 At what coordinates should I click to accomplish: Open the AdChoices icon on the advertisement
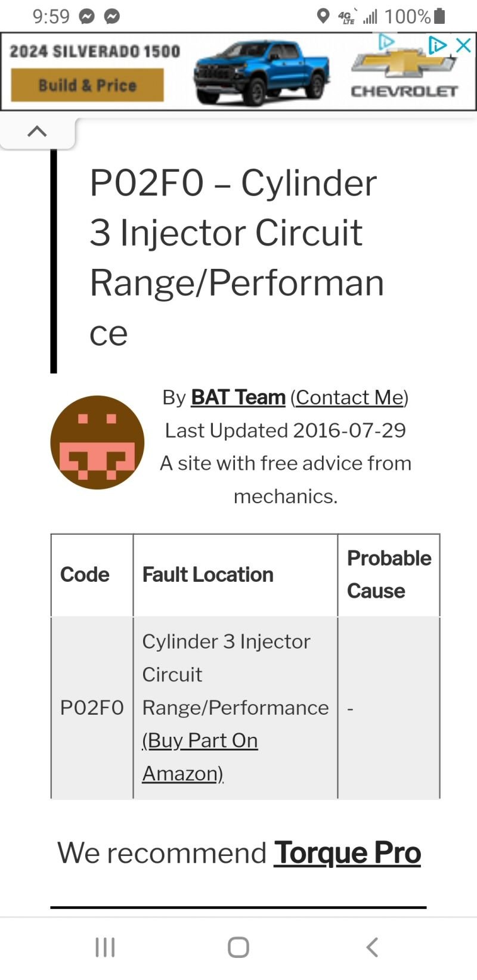pyautogui.click(x=438, y=45)
